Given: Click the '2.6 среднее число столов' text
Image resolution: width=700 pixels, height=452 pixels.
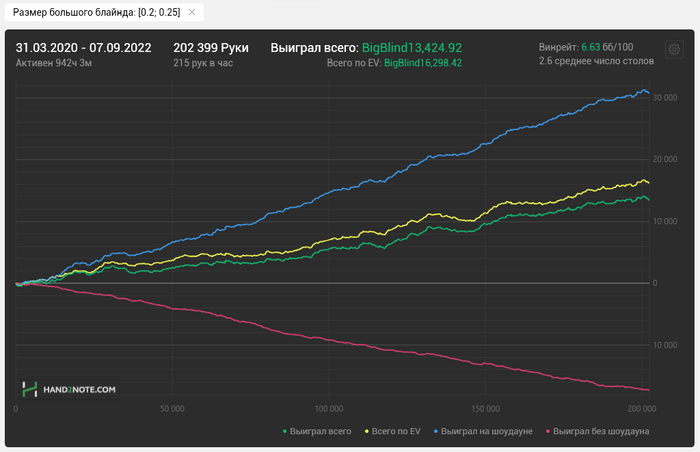Looking at the screenshot, I should click(x=596, y=61).
